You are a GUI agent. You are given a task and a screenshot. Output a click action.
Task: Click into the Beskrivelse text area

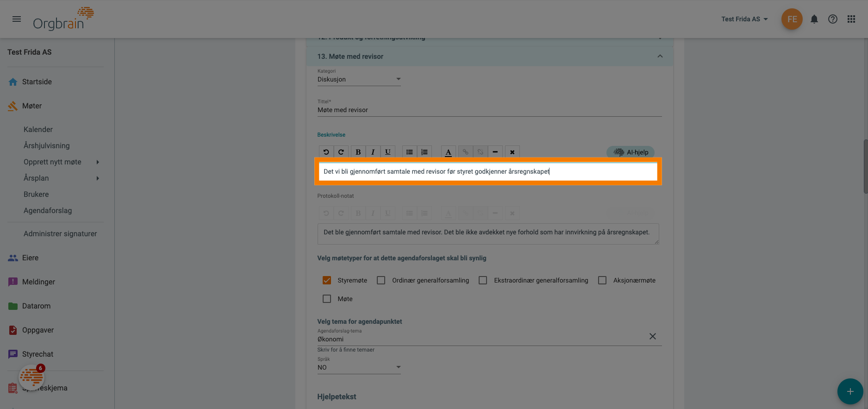pos(488,171)
